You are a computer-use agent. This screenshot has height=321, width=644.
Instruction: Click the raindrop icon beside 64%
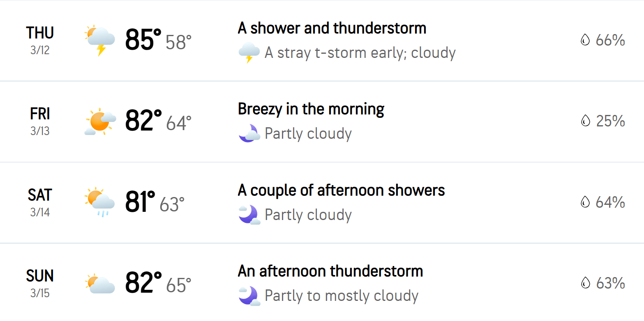click(x=585, y=202)
